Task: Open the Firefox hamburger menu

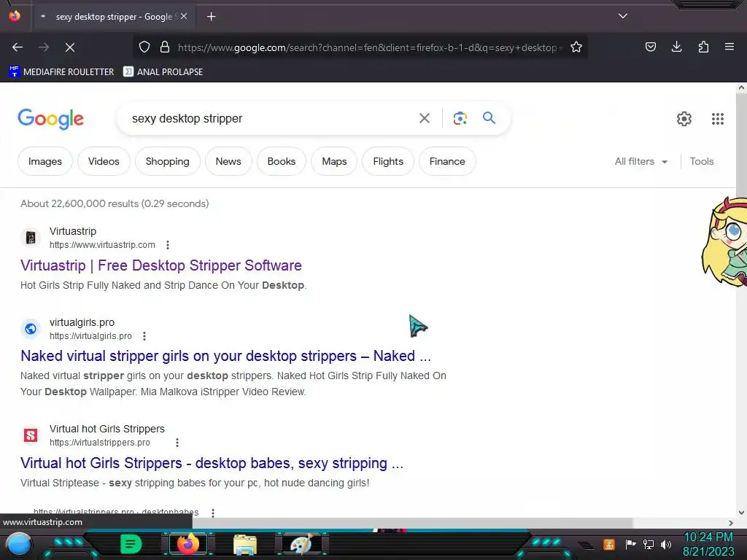Action: point(729,47)
